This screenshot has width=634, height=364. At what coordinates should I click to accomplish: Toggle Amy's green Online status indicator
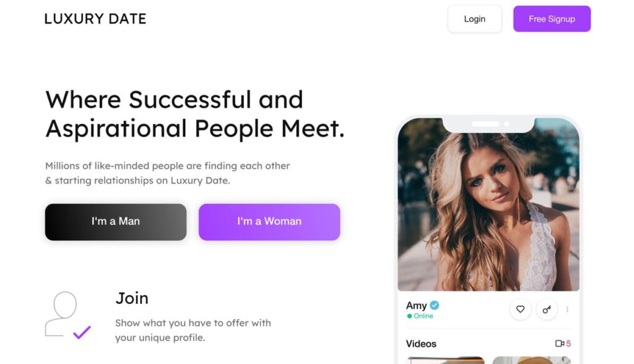coord(409,316)
